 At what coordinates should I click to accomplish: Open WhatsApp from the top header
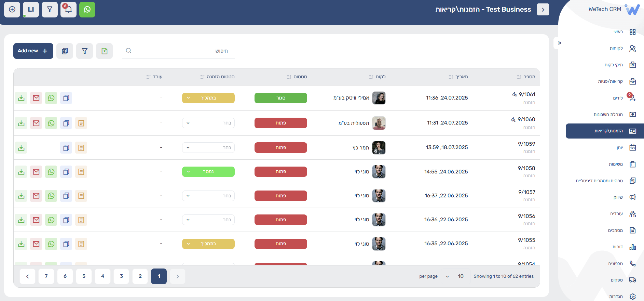coord(87,10)
